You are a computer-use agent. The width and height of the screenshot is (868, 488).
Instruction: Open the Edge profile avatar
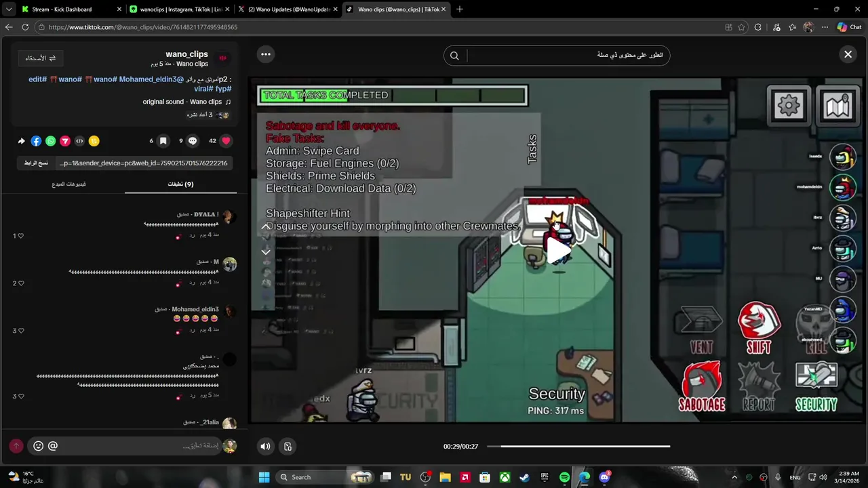(808, 27)
